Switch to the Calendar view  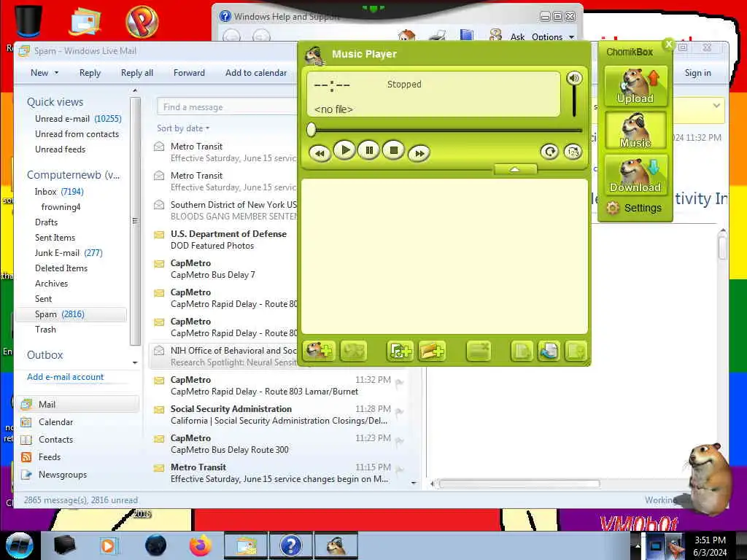coord(55,422)
